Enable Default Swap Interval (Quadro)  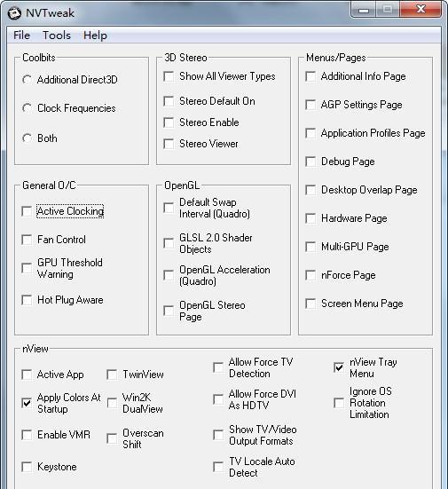tap(169, 208)
